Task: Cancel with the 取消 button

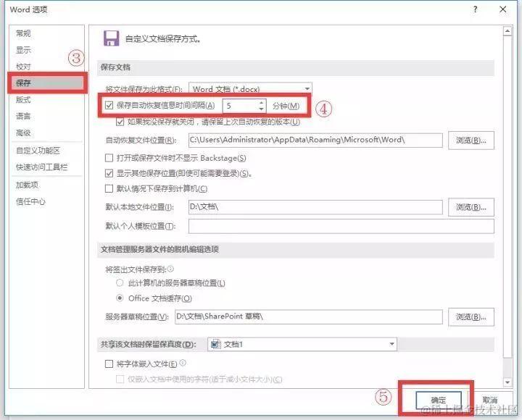Action: pyautogui.click(x=490, y=400)
